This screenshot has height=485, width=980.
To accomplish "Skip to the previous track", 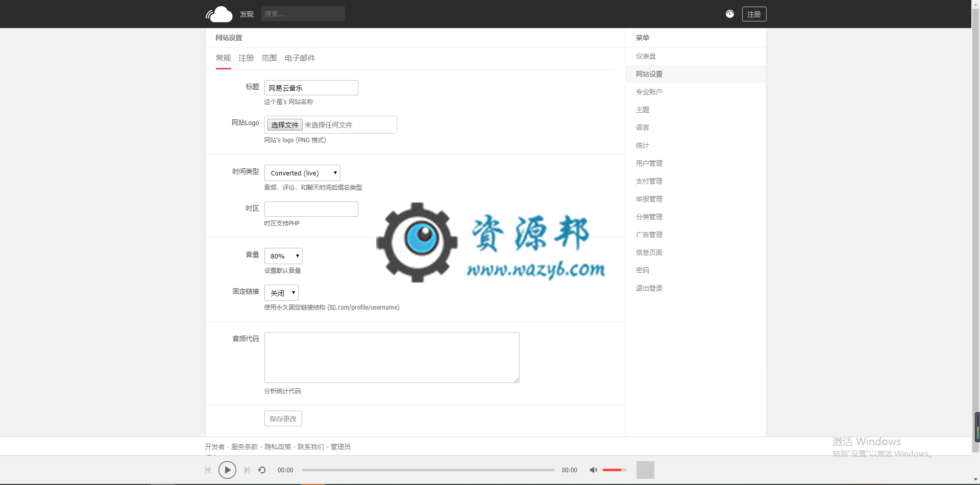I will 208,470.
